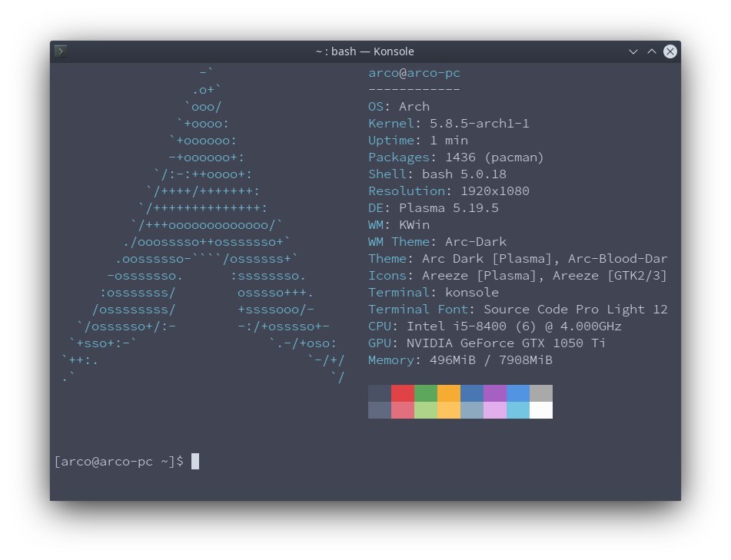Click the 'GPU: NVIDIA GeForce GTX 1050 Ti' line
731x560 pixels.
[487, 343]
